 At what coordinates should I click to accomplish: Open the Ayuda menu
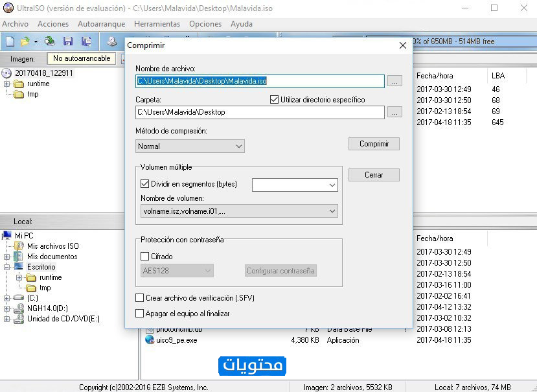(x=242, y=24)
